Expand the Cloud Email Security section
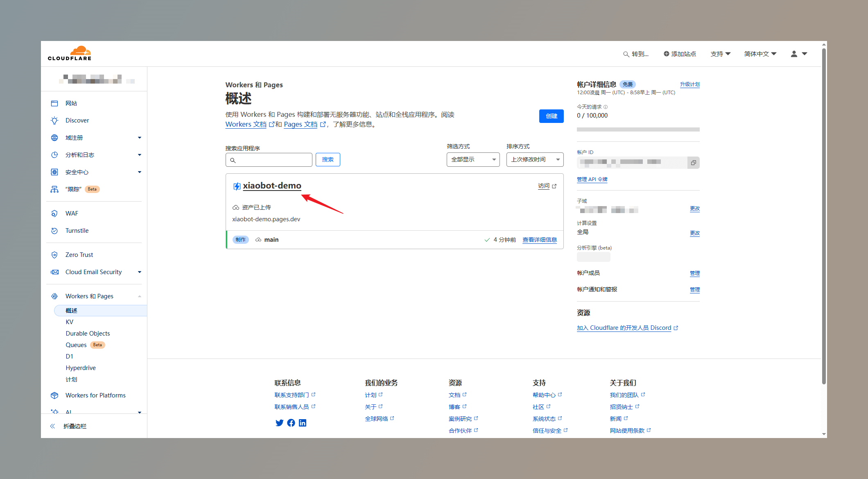 140,272
